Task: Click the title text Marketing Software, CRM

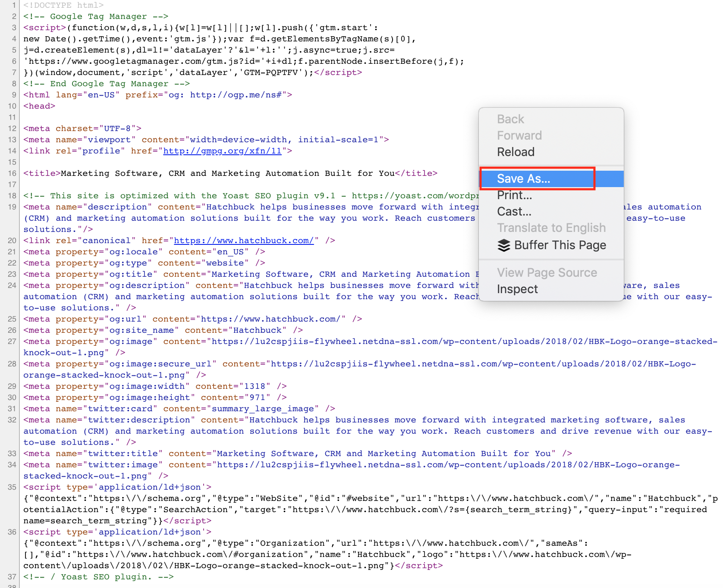Action: pyautogui.click(x=123, y=173)
